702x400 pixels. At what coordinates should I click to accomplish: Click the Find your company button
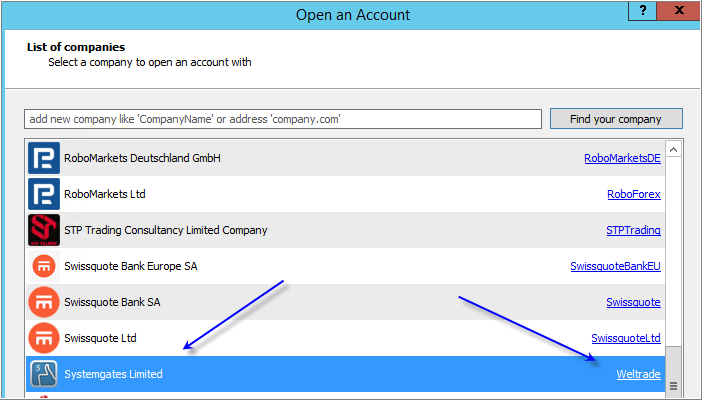(x=616, y=119)
